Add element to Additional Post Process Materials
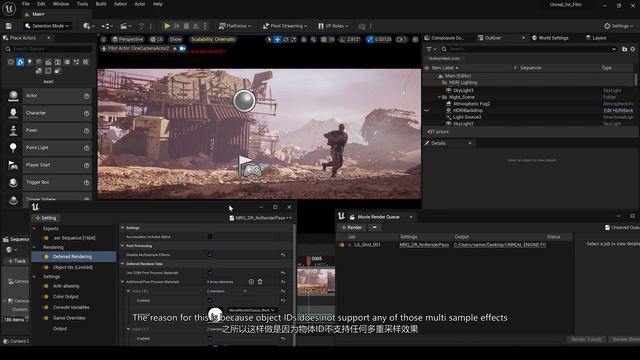640x360 pixels. pos(251,282)
